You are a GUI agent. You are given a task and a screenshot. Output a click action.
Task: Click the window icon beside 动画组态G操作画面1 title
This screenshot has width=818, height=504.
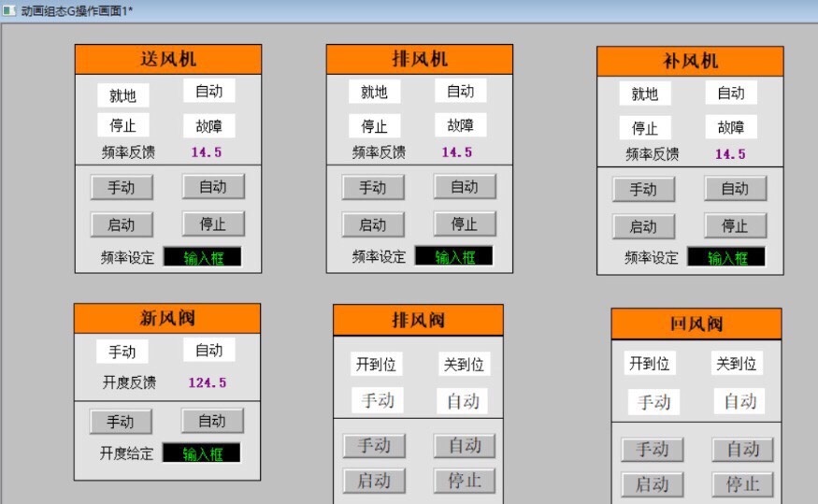[8, 10]
